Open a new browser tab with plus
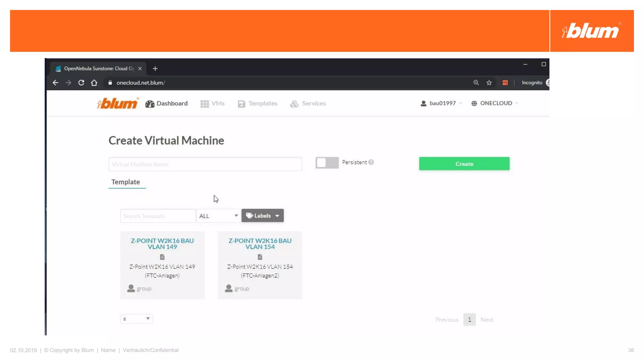 coord(155,69)
